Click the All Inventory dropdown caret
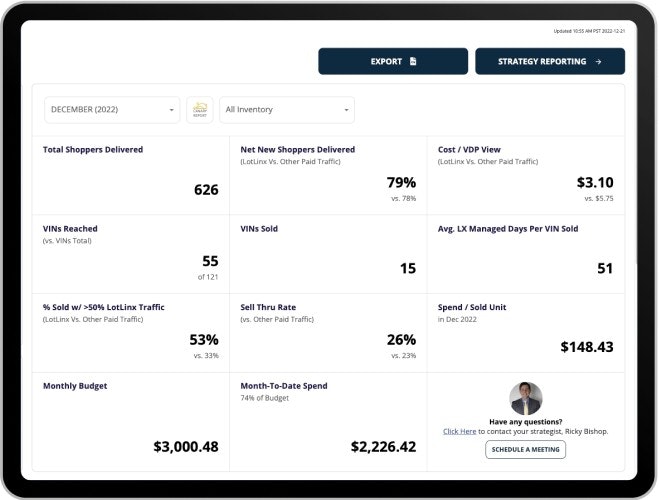This screenshot has width=659, height=500. coord(346,110)
